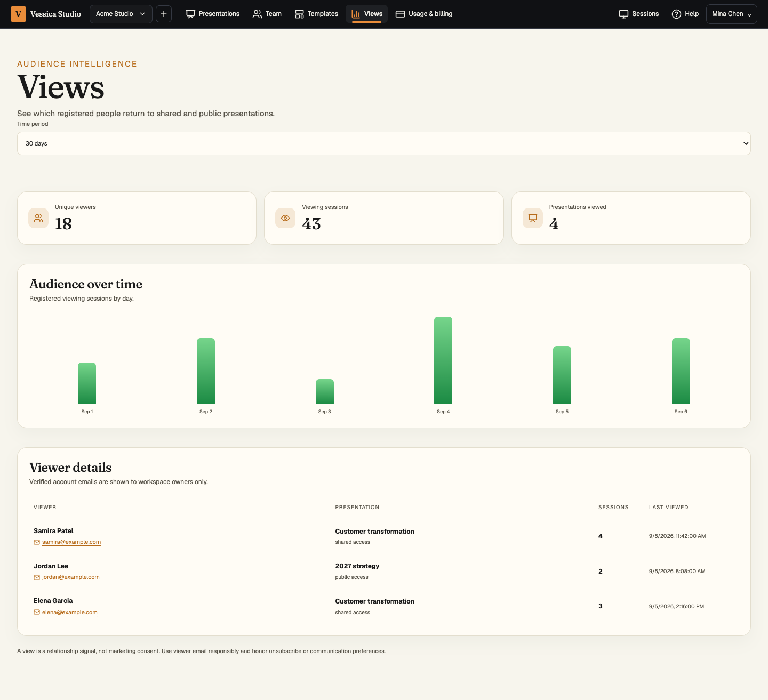Click the 18 unique viewers value
This screenshot has width=768, height=700.
pyautogui.click(x=63, y=224)
